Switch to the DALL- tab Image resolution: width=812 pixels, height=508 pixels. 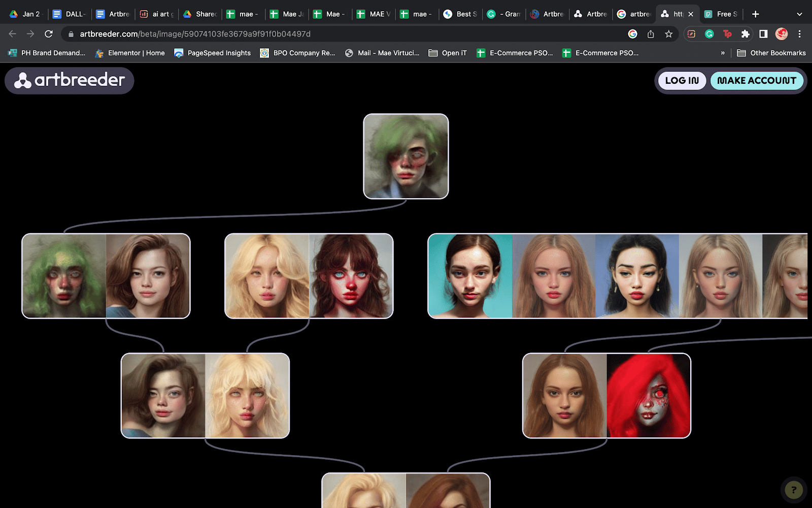pos(70,14)
